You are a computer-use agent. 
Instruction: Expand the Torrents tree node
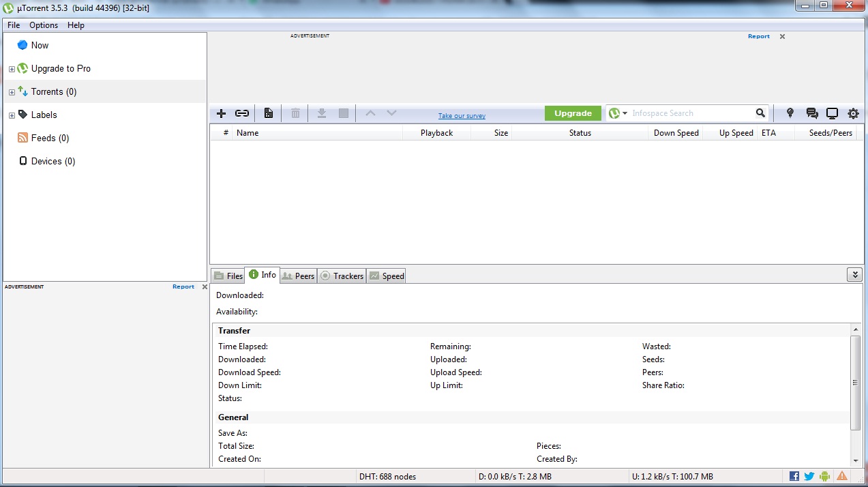pyautogui.click(x=12, y=92)
